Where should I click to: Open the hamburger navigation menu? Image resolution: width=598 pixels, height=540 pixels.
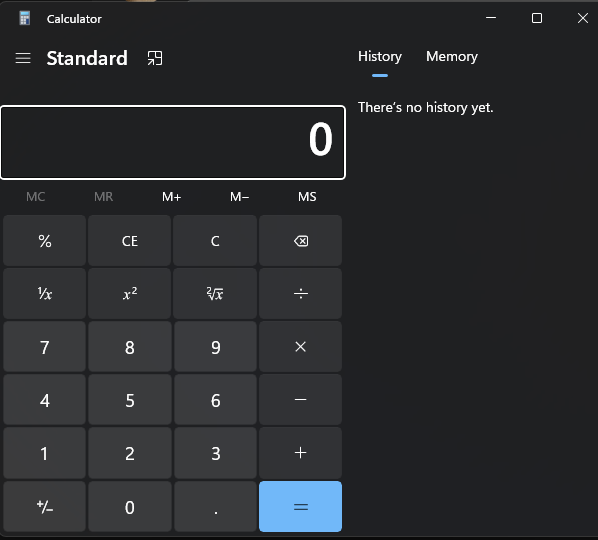pyautogui.click(x=23, y=58)
